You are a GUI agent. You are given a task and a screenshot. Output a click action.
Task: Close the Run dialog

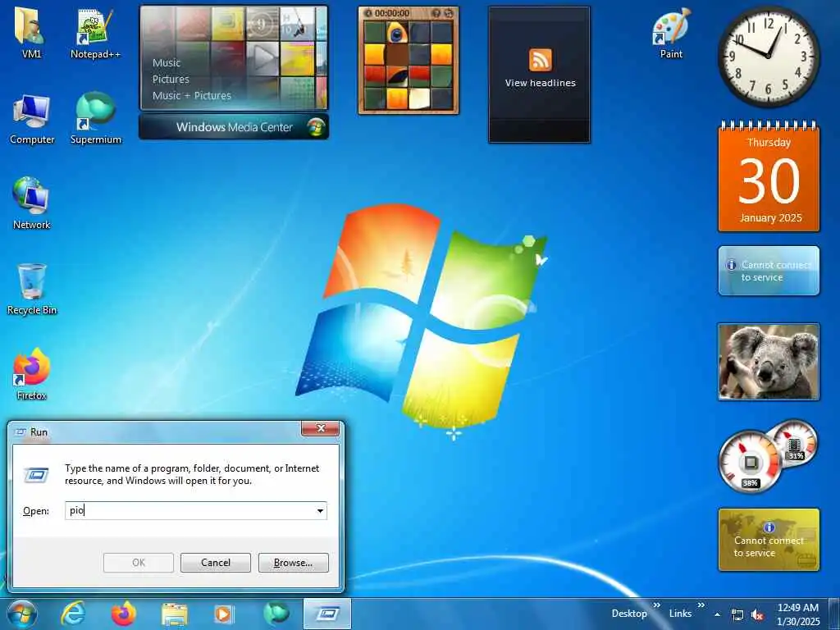click(321, 428)
